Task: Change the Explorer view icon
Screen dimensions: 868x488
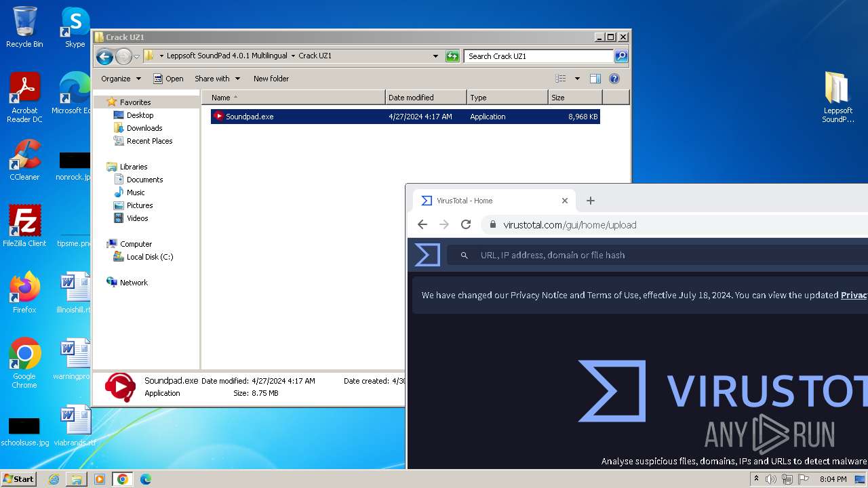Action: 561,79
